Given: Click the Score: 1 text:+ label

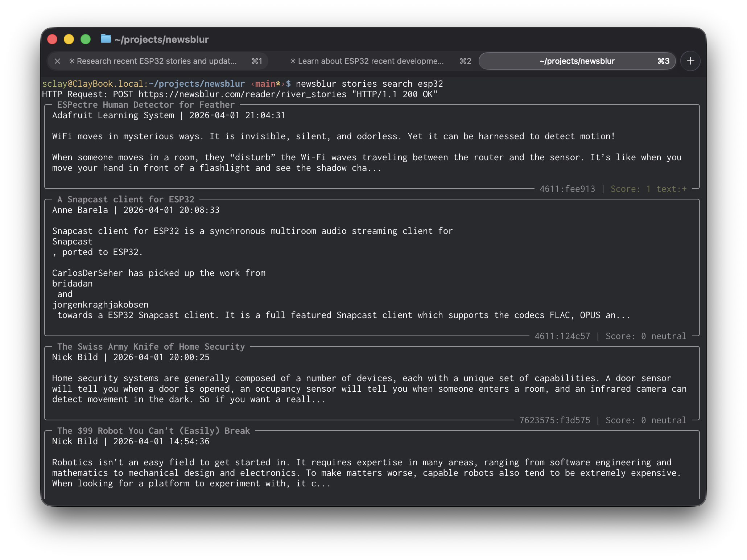Looking at the screenshot, I should [x=648, y=189].
